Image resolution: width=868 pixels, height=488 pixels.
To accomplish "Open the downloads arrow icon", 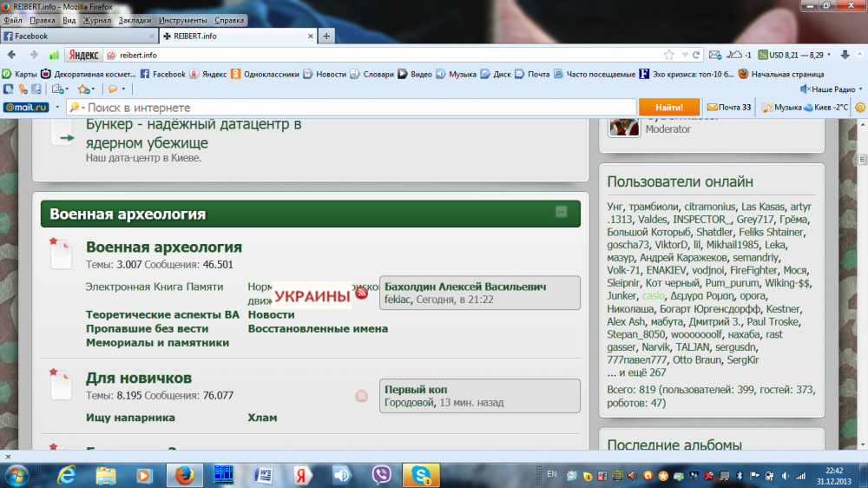I will click(845, 55).
